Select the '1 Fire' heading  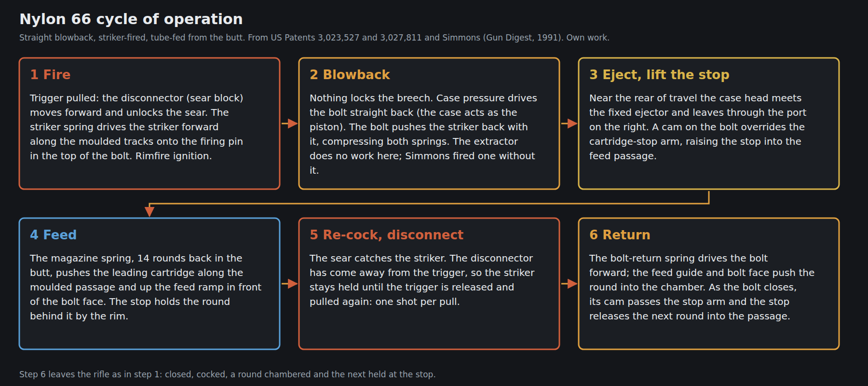(x=50, y=75)
